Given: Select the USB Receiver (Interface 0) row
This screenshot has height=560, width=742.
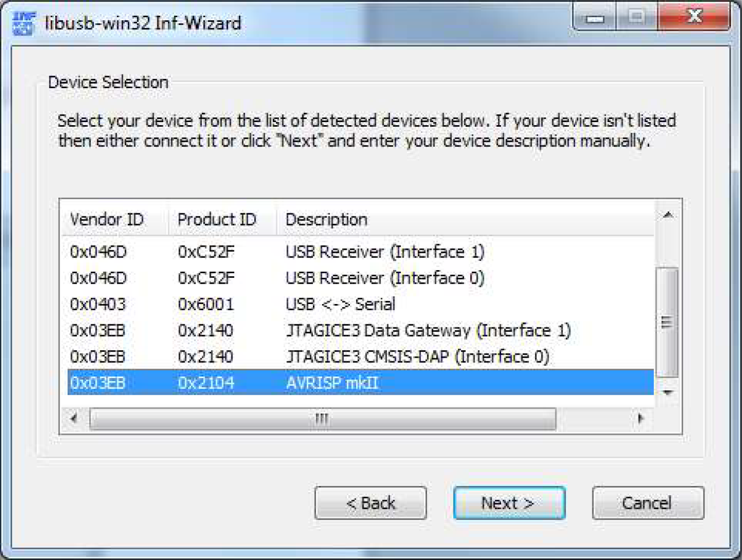Looking at the screenshot, I should click(x=361, y=278).
